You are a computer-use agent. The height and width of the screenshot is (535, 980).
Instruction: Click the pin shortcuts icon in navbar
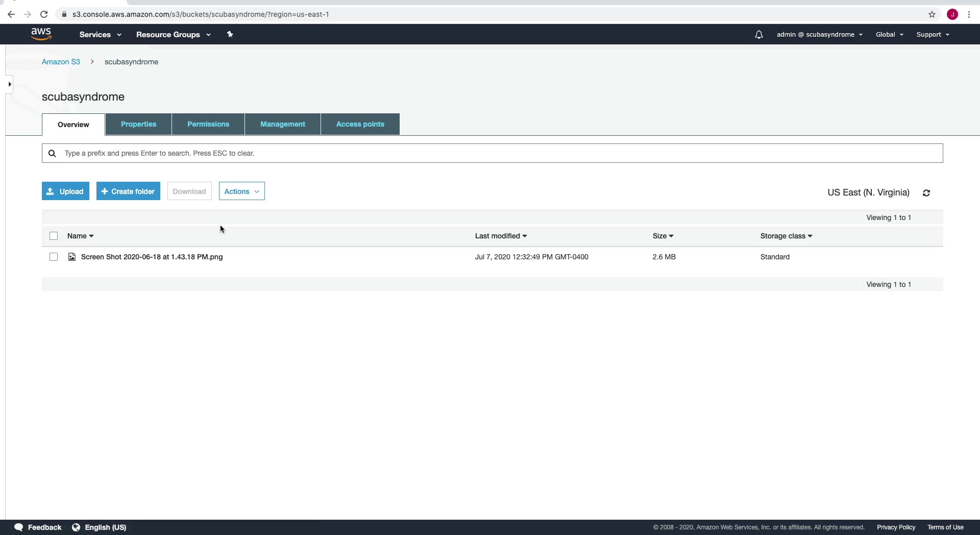pos(230,34)
